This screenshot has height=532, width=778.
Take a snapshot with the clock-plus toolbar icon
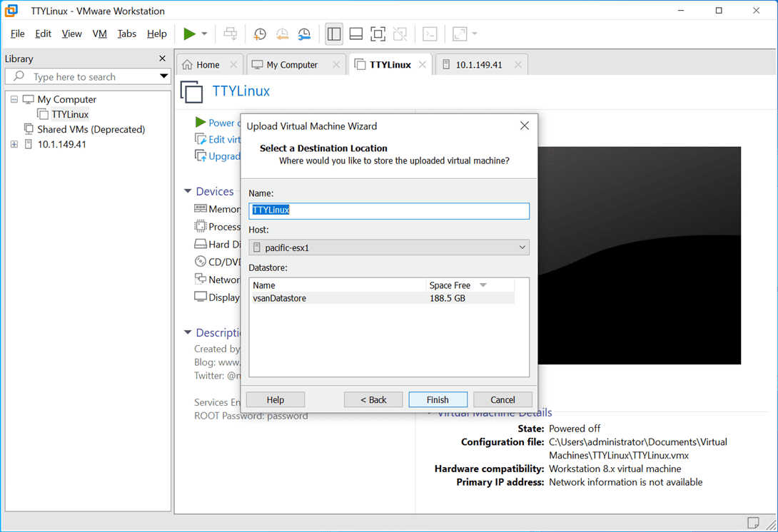coord(260,34)
